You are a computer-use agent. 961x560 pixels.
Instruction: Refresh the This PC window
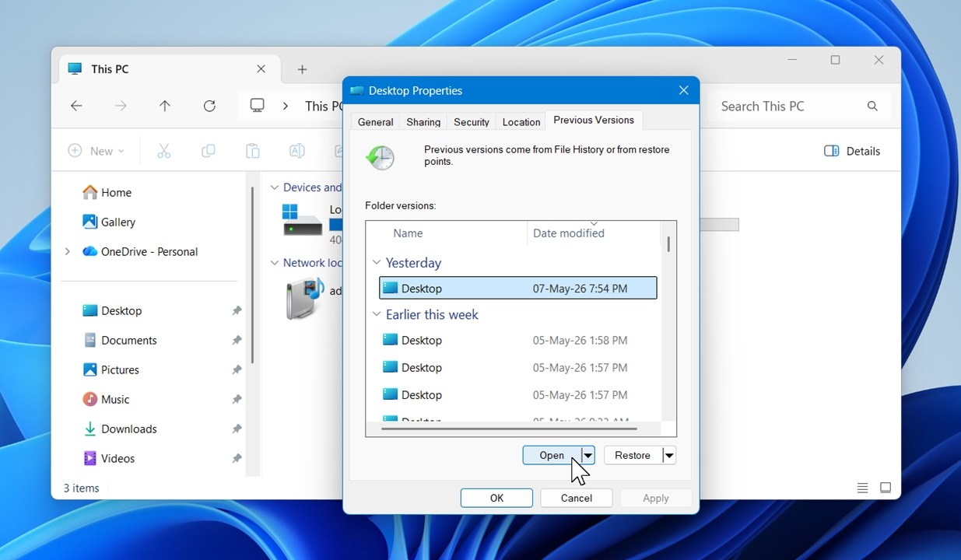point(209,106)
